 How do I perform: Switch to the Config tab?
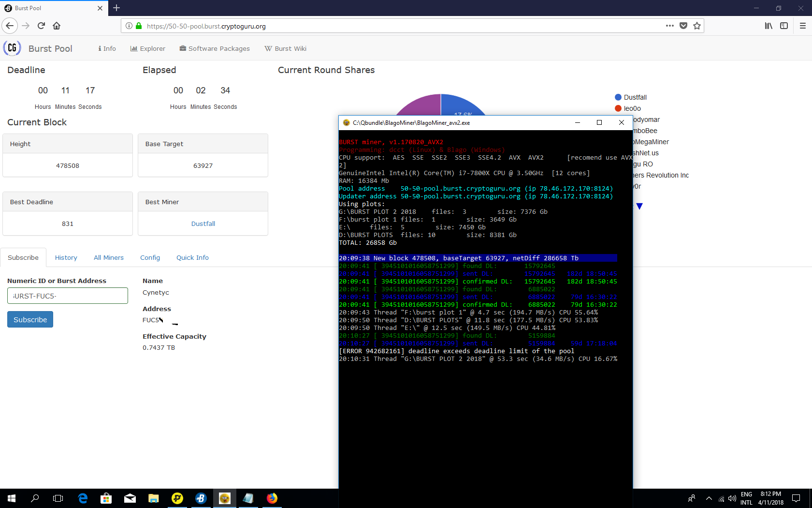pyautogui.click(x=150, y=257)
